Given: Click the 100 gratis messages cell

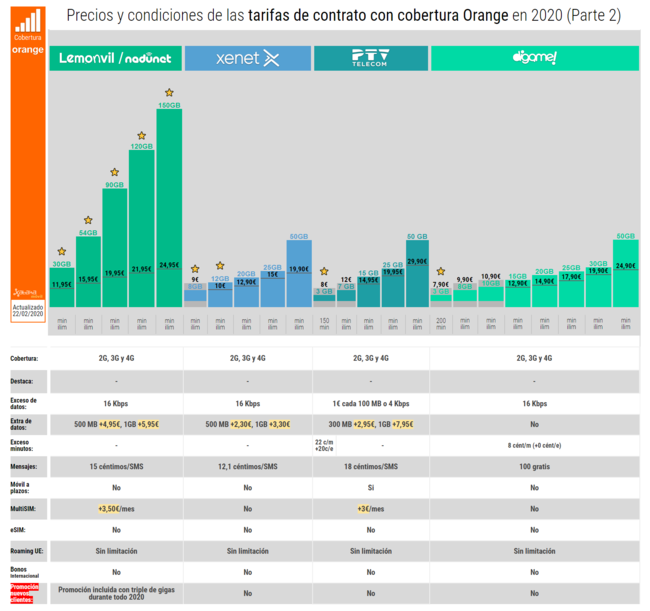Looking at the screenshot, I should click(x=534, y=466).
